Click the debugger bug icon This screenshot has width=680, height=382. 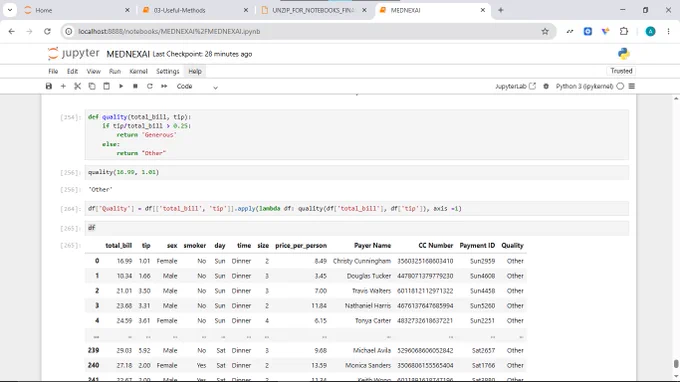click(x=546, y=86)
